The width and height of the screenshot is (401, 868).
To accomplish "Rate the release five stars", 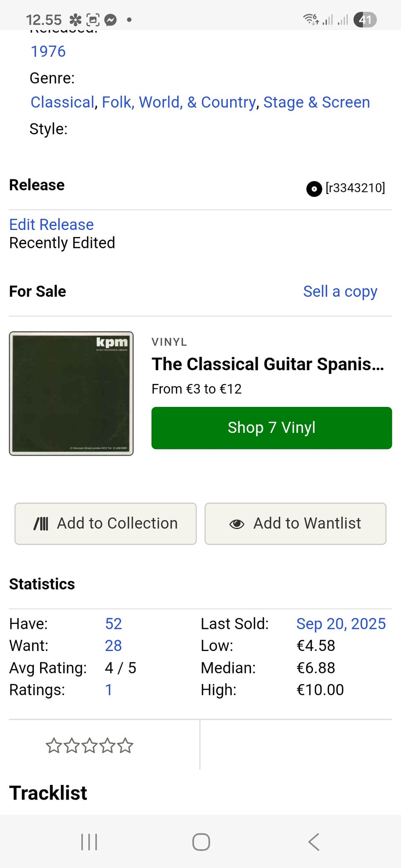I will click(125, 746).
